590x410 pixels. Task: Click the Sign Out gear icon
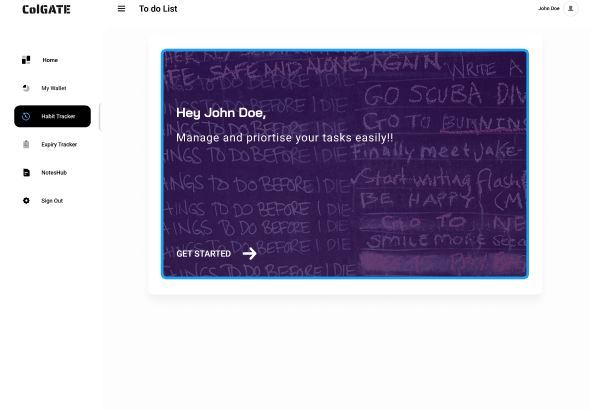pos(26,200)
